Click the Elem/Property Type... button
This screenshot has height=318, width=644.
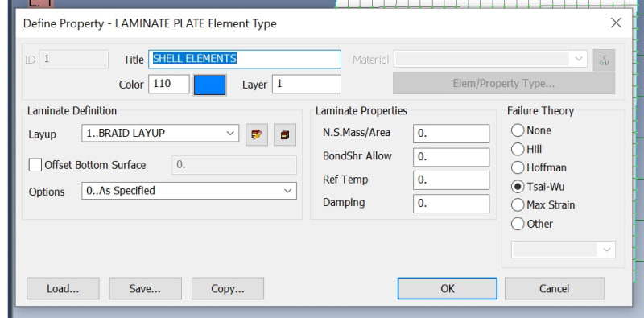point(504,84)
